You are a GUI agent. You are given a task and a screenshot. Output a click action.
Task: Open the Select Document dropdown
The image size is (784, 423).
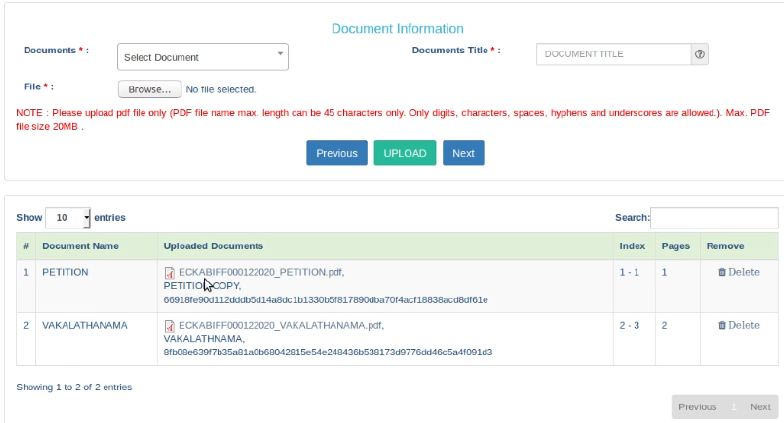[202, 57]
